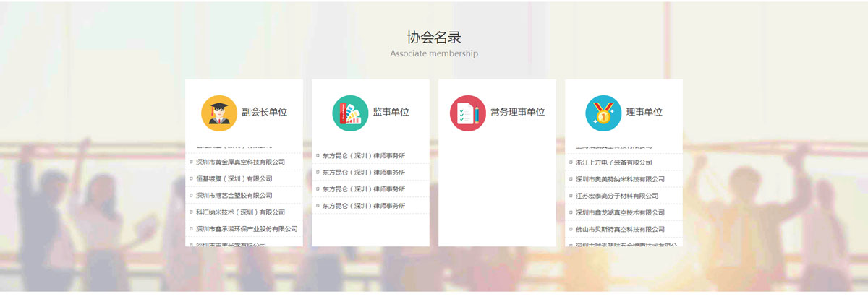868x299 pixels.
Task: Open 佛山市贝斯特真空科技有限公司 entry
Action: pyautogui.click(x=621, y=229)
